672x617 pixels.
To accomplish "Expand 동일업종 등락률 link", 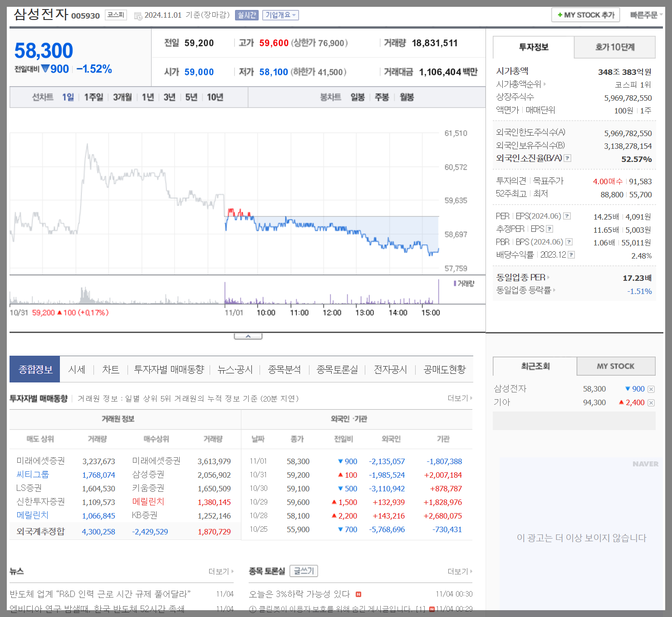I will [525, 290].
